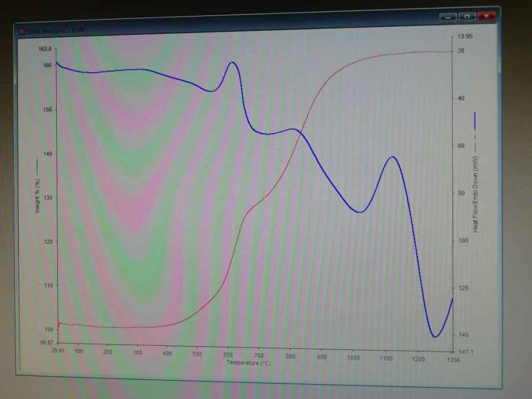The width and height of the screenshot is (532, 399).
Task: Click the 150 weight tick label
Action: (x=48, y=109)
